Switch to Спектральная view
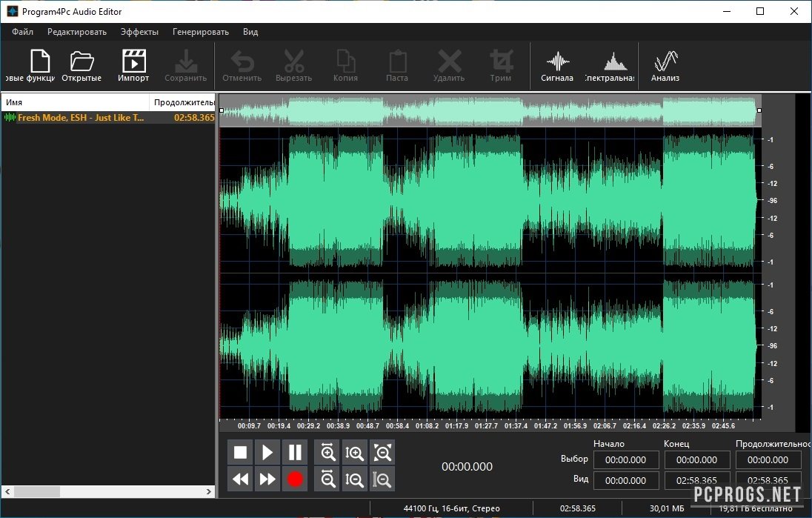The width and height of the screenshot is (812, 518). coord(610,65)
